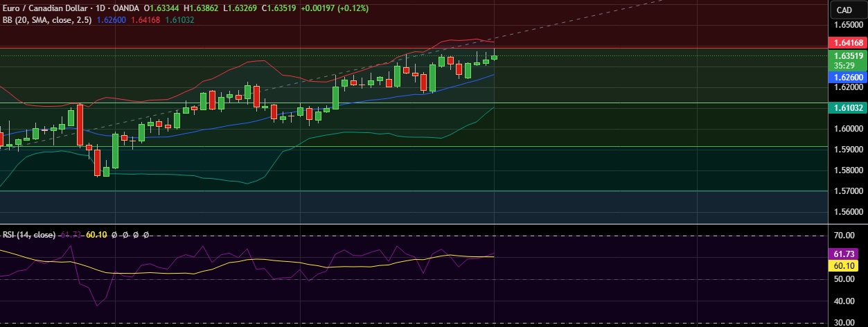
Task: Click the red 1.64168 price axis label
Action: click(x=847, y=42)
